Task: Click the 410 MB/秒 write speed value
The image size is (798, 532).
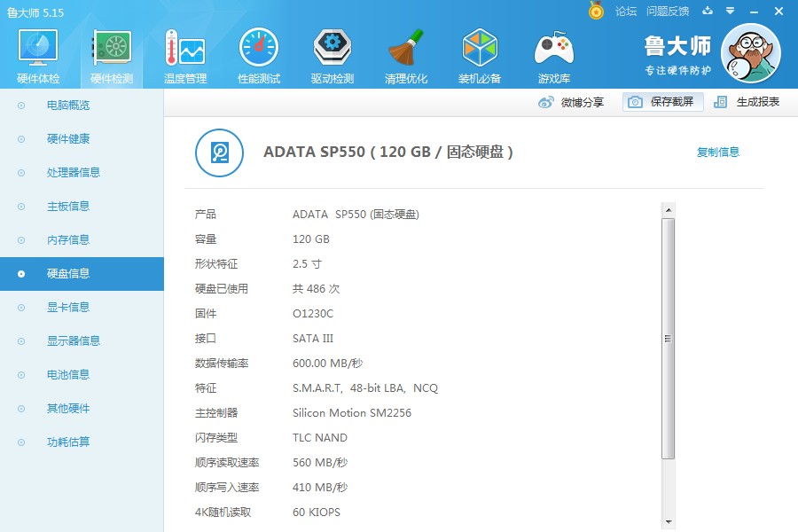Action: 319,488
